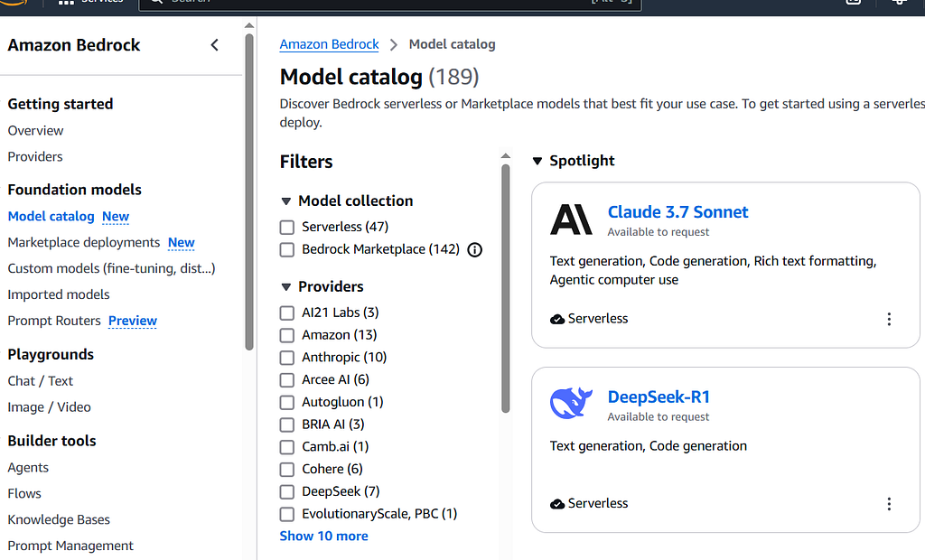Click the breadcrumb chevron separator
Image resolution: width=925 pixels, height=560 pixels.
tap(394, 45)
